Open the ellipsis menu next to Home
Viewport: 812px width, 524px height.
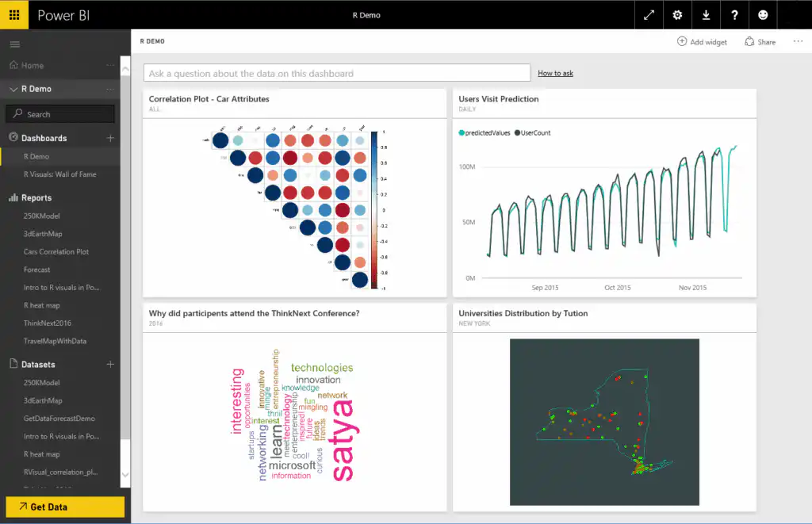pyautogui.click(x=110, y=66)
